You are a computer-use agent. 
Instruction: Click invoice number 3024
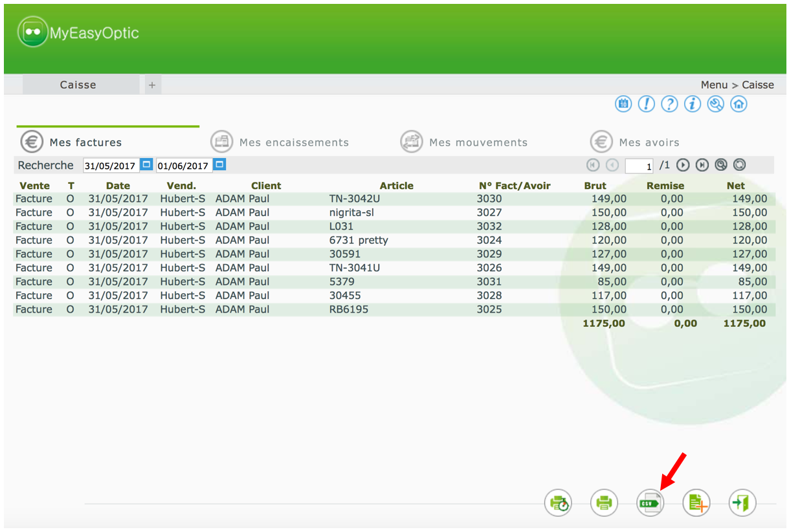[x=489, y=240]
